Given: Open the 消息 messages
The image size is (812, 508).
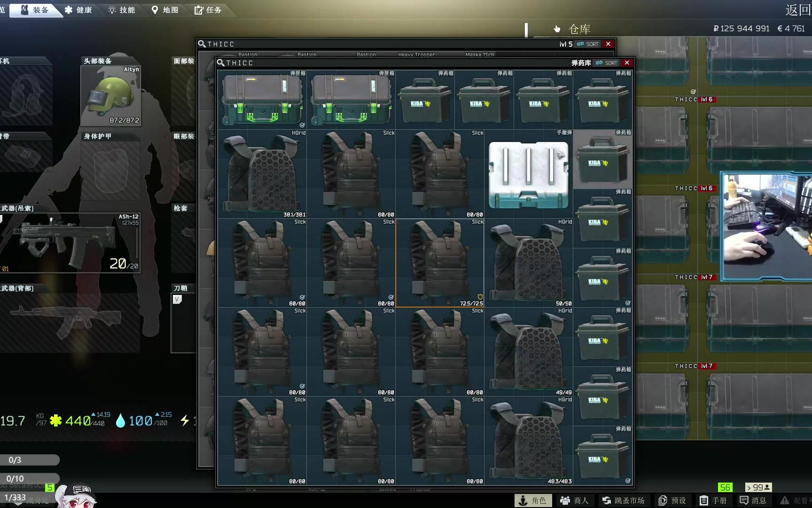Looking at the screenshot, I should (753, 500).
